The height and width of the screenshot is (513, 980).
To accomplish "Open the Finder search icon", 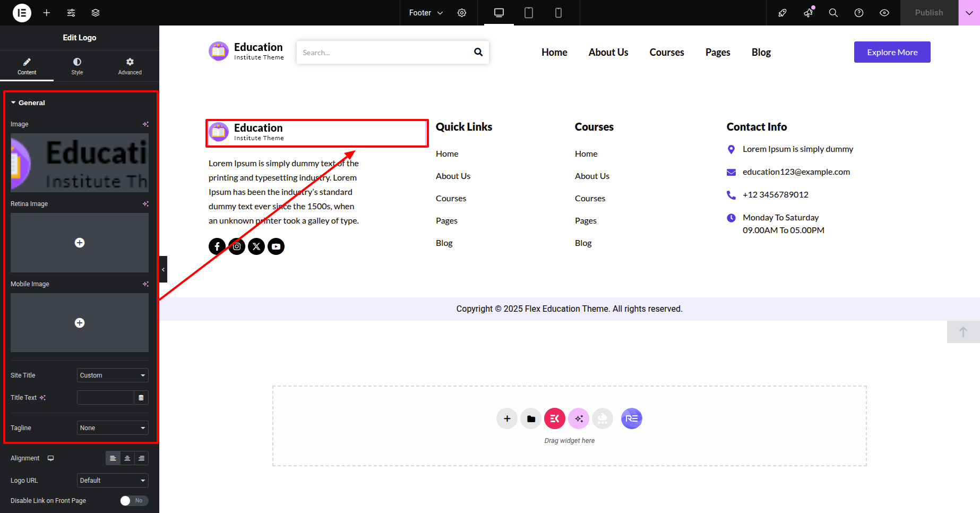I will pos(833,13).
